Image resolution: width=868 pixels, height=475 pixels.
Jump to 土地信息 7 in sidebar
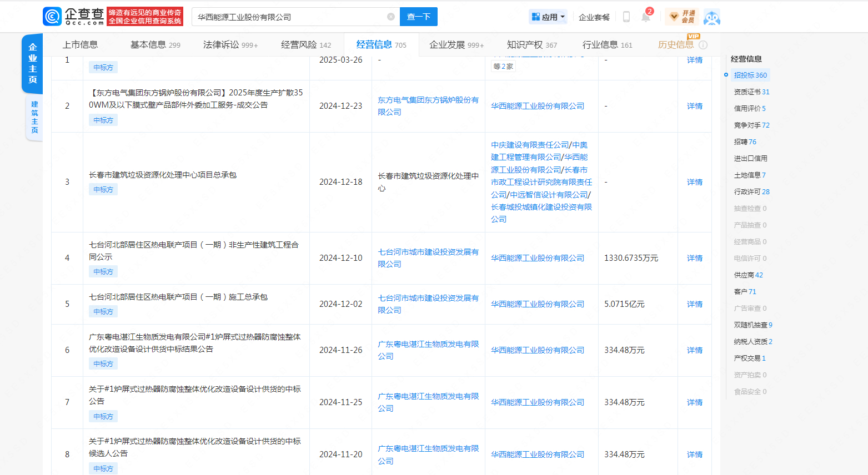coord(750,175)
